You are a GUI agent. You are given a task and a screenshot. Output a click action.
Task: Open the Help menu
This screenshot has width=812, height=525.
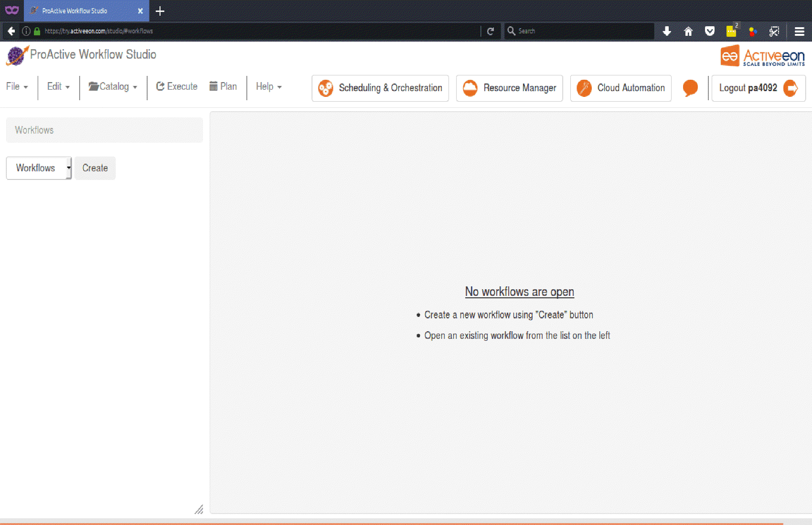269,86
